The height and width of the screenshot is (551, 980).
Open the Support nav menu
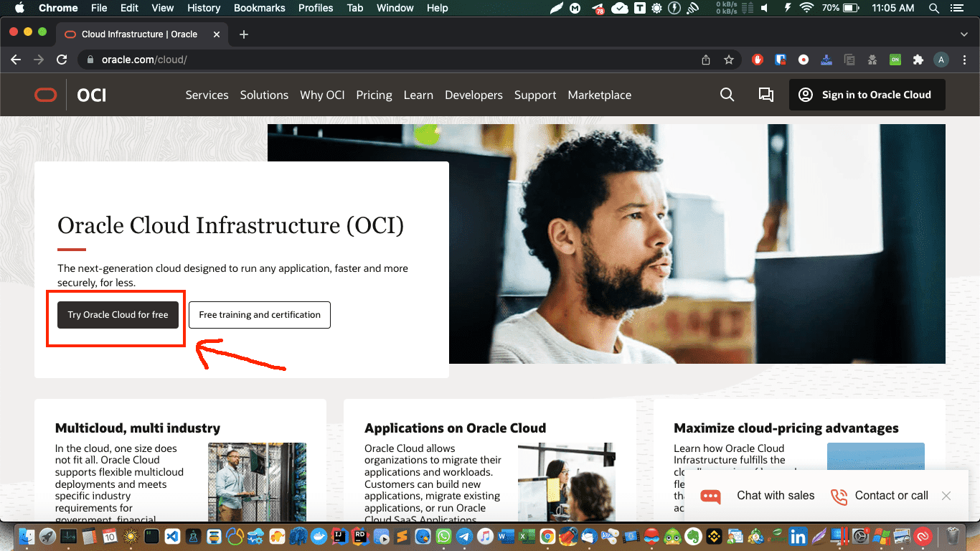click(x=535, y=95)
